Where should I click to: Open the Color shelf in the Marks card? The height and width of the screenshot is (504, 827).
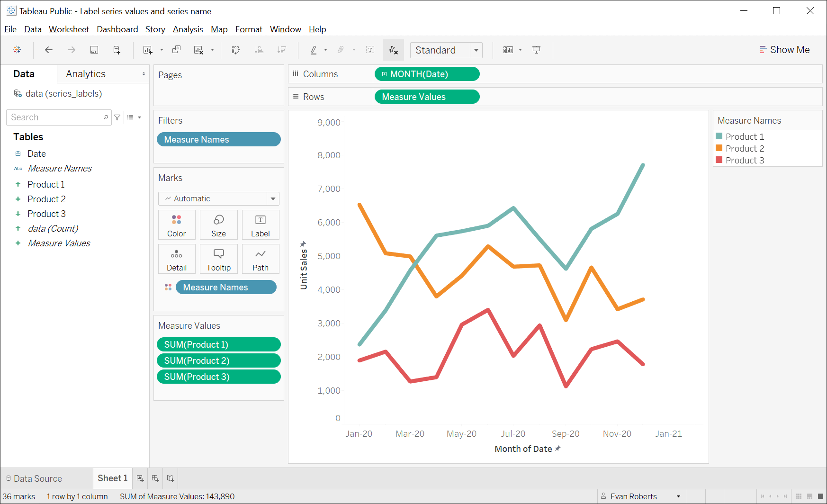pos(177,225)
